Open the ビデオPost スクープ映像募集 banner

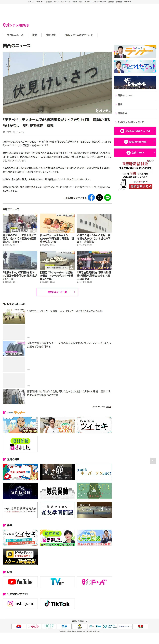pyautogui.click(x=20, y=557)
